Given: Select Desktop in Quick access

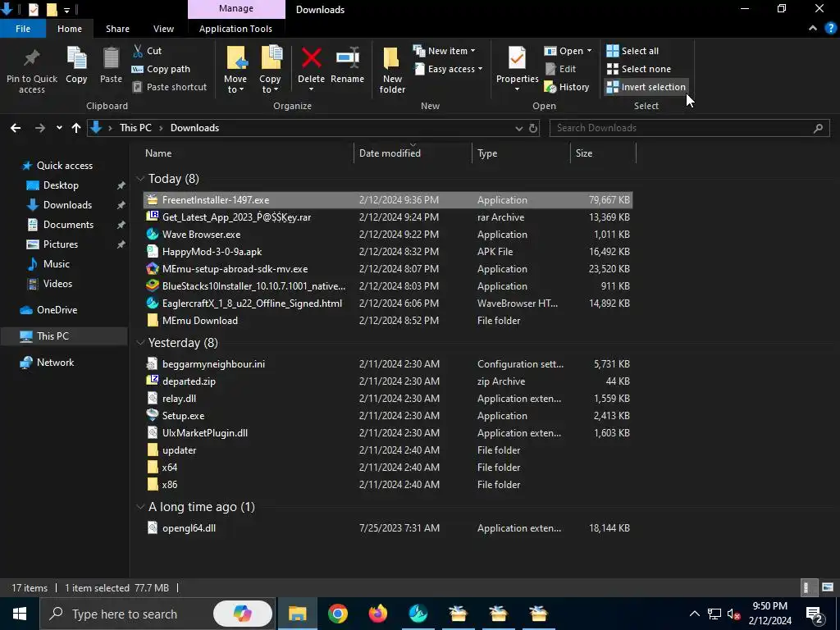Looking at the screenshot, I should [x=61, y=185].
